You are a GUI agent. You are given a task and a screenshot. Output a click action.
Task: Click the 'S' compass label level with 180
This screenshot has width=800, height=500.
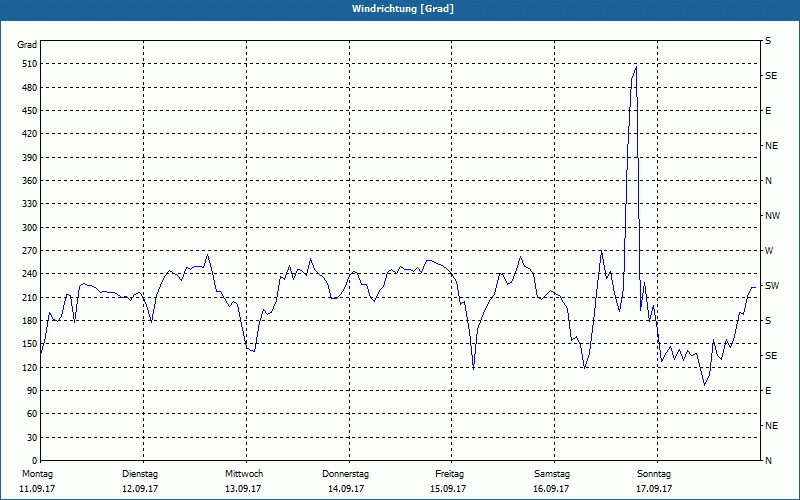(x=768, y=321)
